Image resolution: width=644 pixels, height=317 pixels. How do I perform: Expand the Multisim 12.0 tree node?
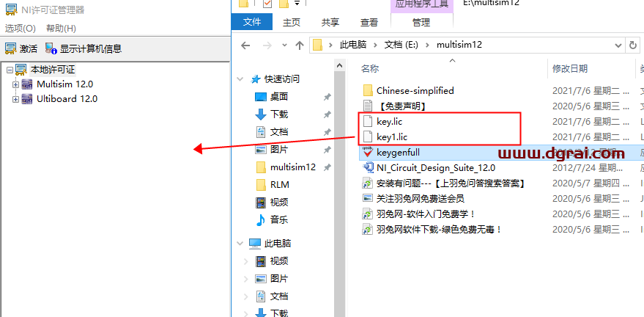pyautogui.click(x=15, y=84)
